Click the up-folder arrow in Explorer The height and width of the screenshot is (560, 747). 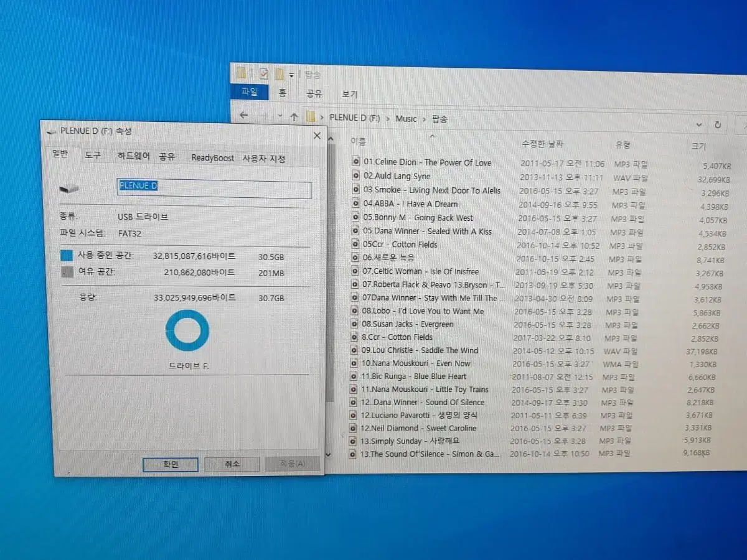pyautogui.click(x=294, y=116)
